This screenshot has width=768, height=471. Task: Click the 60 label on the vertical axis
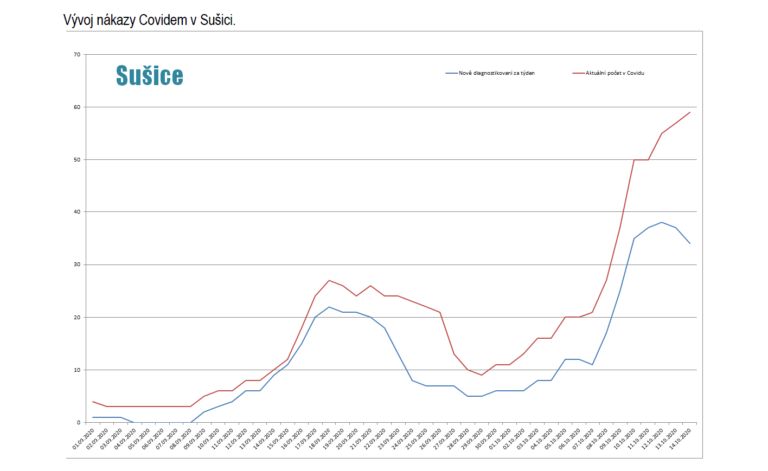pos(77,107)
